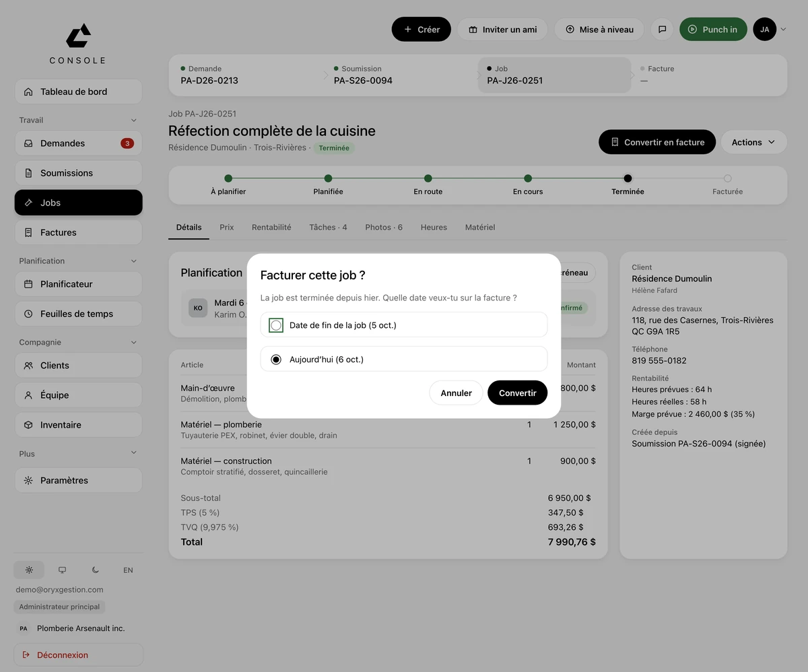Click the upgrade arrow icon in Mise à niveau
This screenshot has height=672, width=808.
[570, 30]
